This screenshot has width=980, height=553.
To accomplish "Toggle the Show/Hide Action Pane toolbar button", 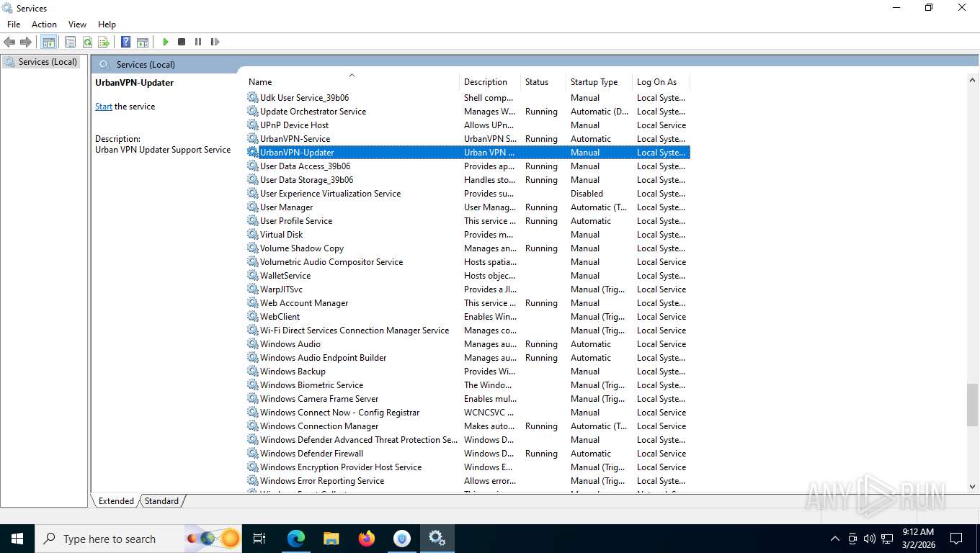I will pos(143,42).
